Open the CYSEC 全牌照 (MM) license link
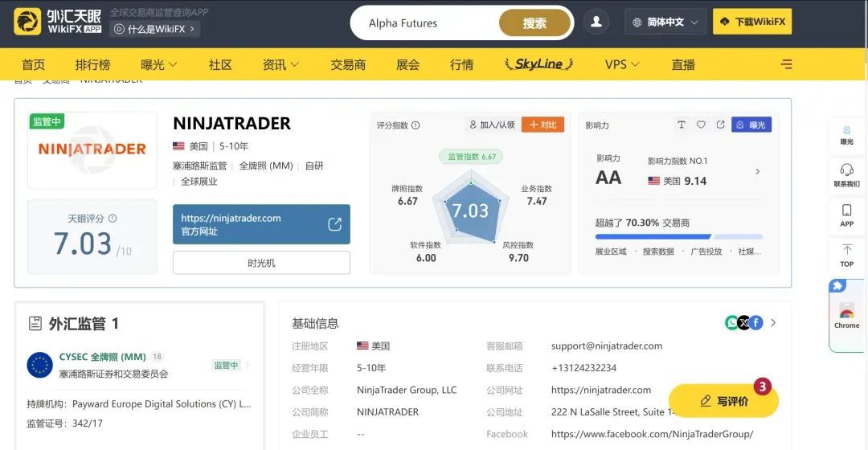 click(x=102, y=357)
